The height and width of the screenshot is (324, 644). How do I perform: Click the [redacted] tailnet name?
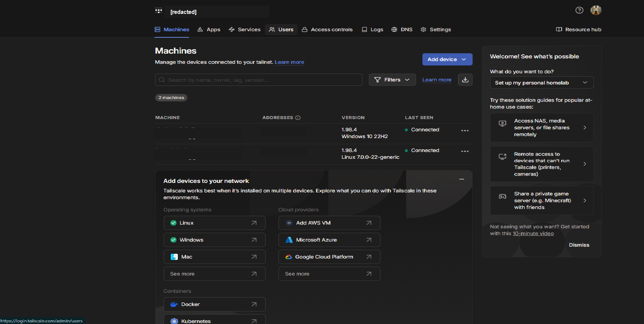click(x=183, y=12)
